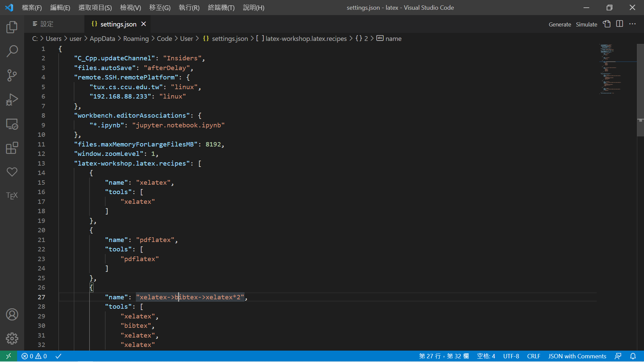This screenshot has width=644, height=362.
Task: Open the notifications bell in status bar
Action: coord(633,356)
